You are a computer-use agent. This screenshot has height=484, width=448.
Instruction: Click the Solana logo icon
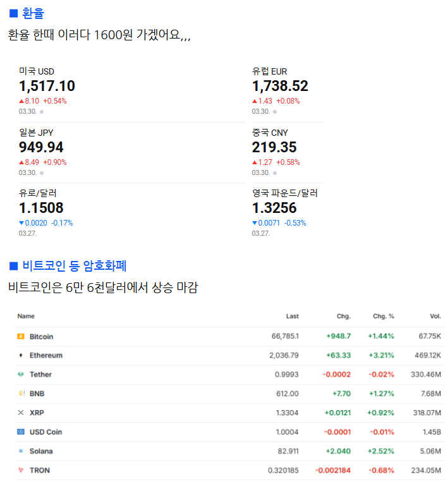21,451
